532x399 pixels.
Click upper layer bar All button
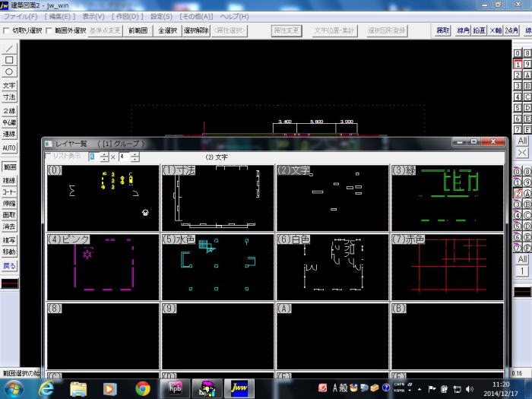point(522,141)
